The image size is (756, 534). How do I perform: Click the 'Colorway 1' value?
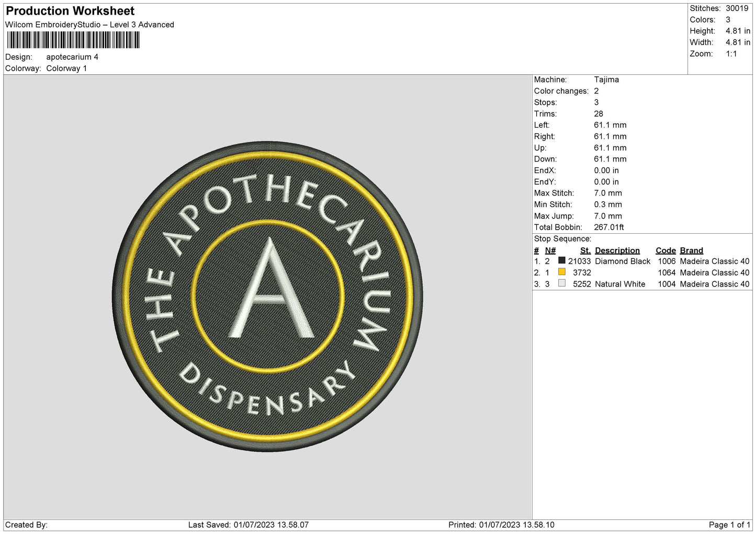66,69
